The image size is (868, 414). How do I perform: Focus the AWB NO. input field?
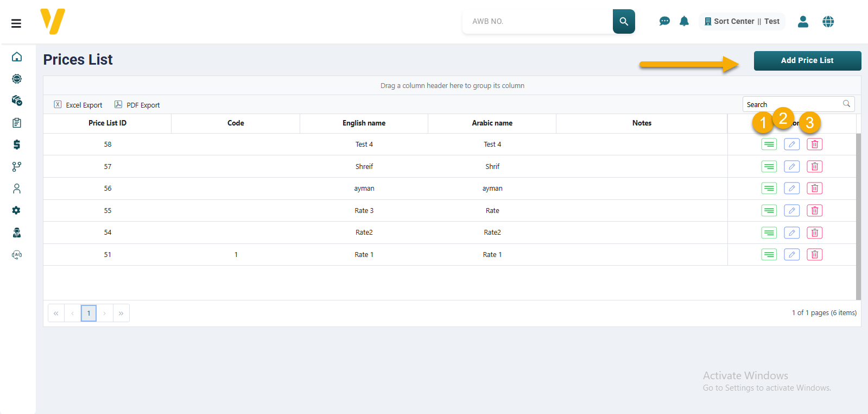pos(538,21)
